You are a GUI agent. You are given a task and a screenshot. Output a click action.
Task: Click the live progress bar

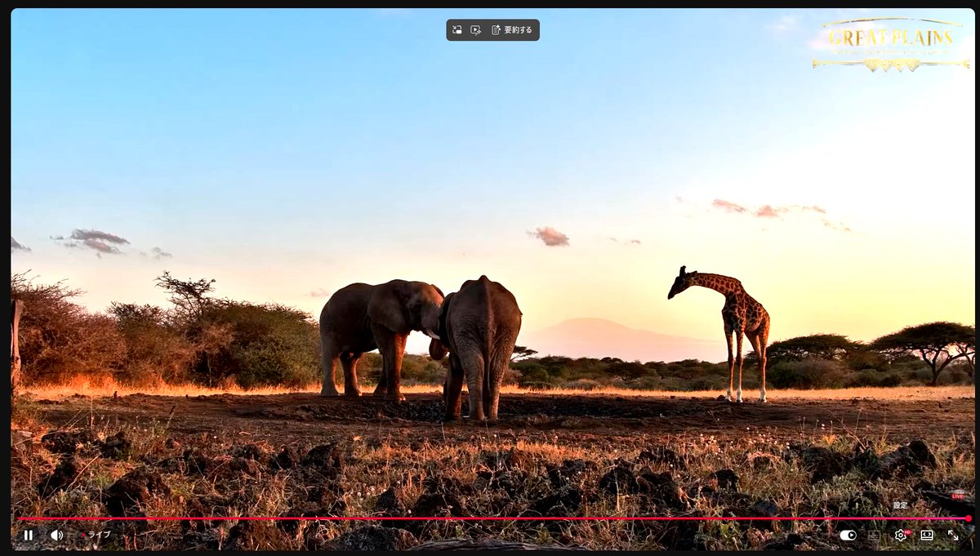(492, 518)
